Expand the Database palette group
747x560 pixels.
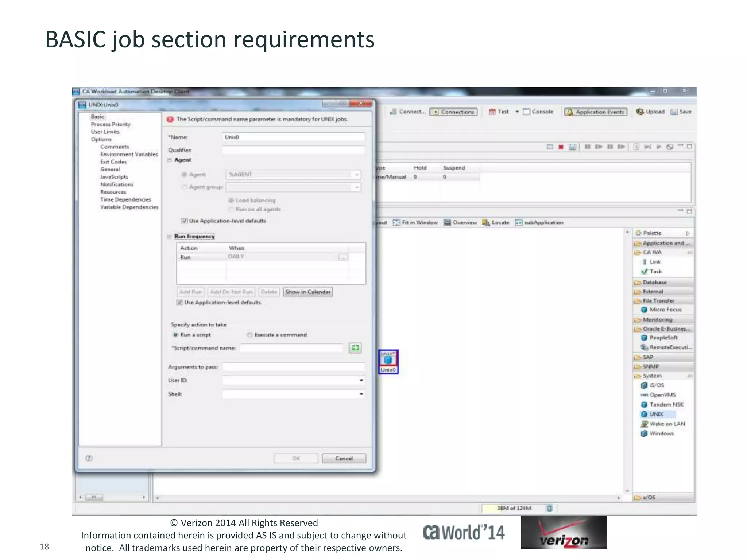tap(663, 282)
